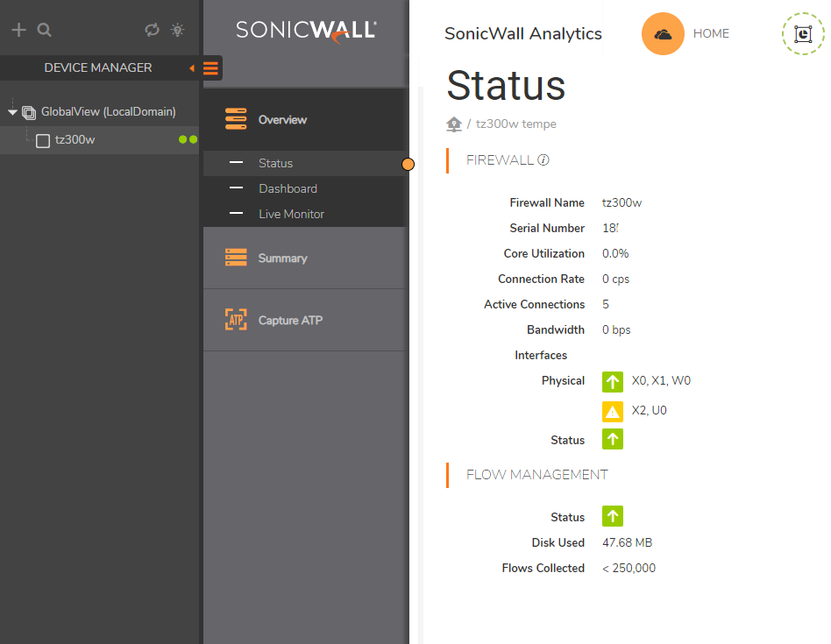Open search in the device panel
This screenshot has width=831, height=644.
pyautogui.click(x=45, y=31)
